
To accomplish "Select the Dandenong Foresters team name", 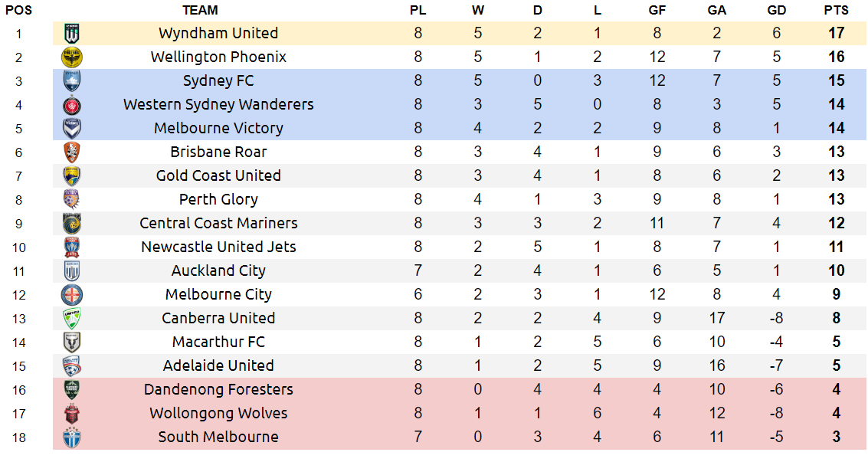I will (x=218, y=389).
